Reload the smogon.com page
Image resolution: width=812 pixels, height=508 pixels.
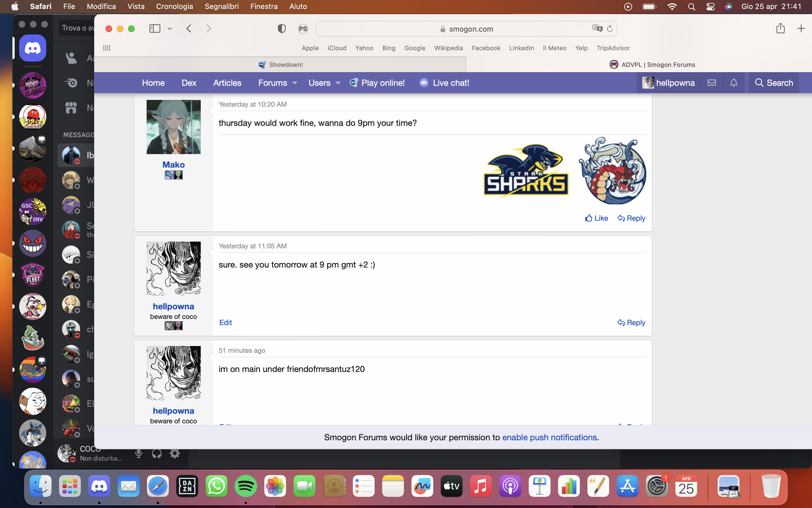coord(610,29)
